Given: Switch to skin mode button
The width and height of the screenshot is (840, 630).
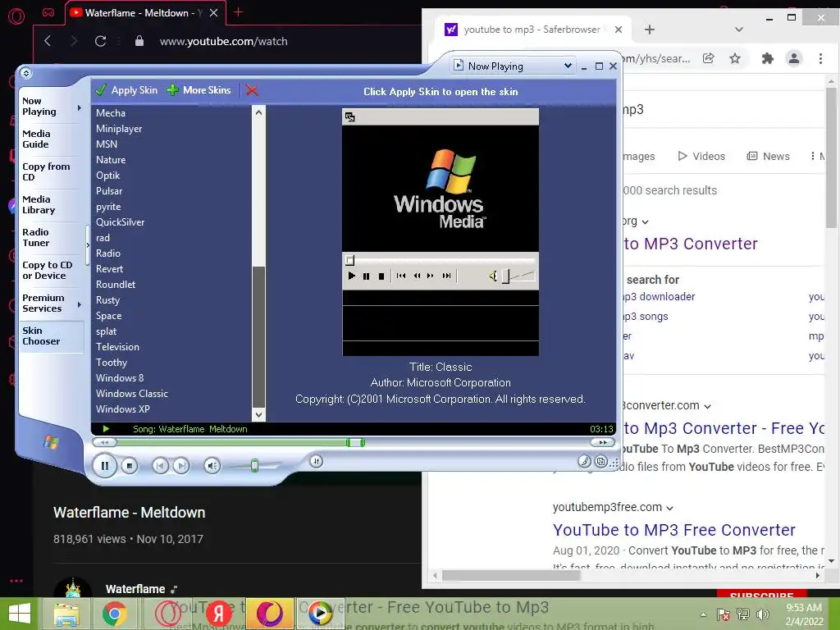Looking at the screenshot, I should (x=601, y=461).
